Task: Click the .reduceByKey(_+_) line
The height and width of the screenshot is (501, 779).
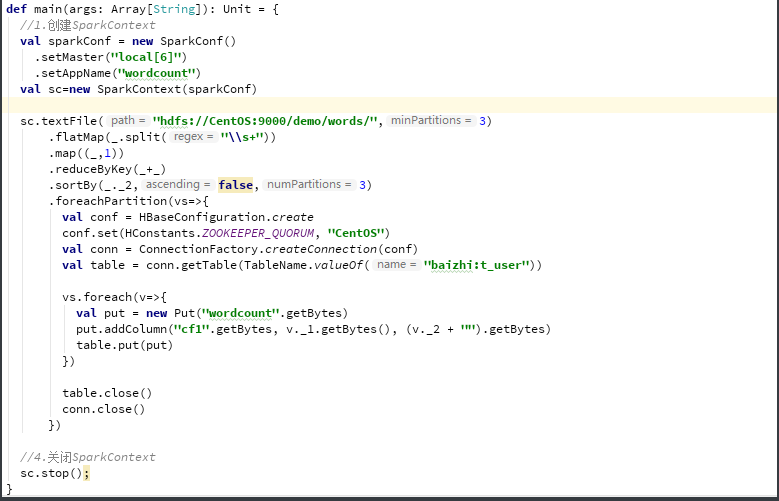Action: point(107,169)
